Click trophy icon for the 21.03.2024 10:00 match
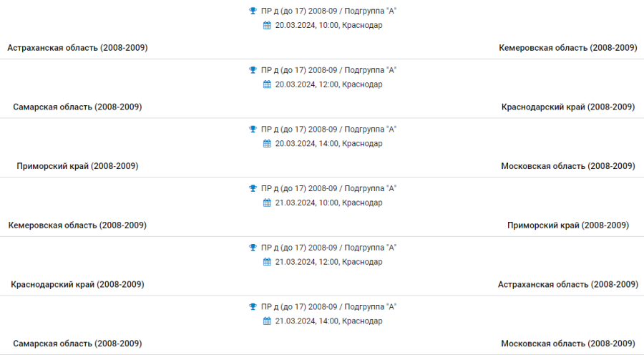The image size is (644, 355). [253, 188]
